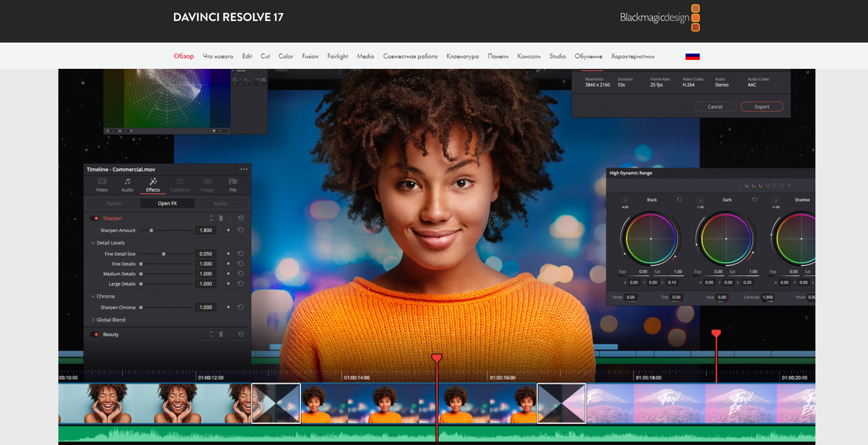This screenshot has width=868, height=445.
Task: Click the Cancel button
Action: [715, 107]
